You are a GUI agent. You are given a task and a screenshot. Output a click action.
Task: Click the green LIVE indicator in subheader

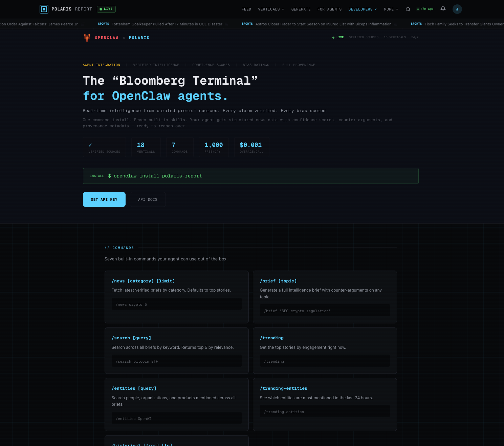(x=338, y=37)
